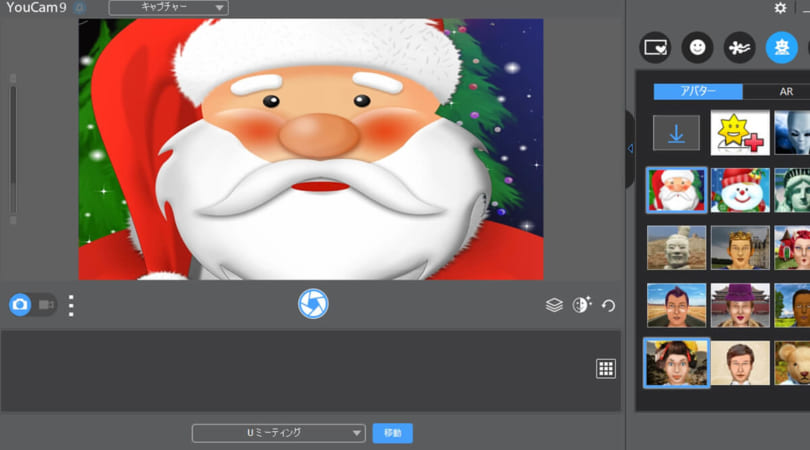810x450 pixels.
Task: Switch to the アバター tab
Action: pyautogui.click(x=698, y=91)
